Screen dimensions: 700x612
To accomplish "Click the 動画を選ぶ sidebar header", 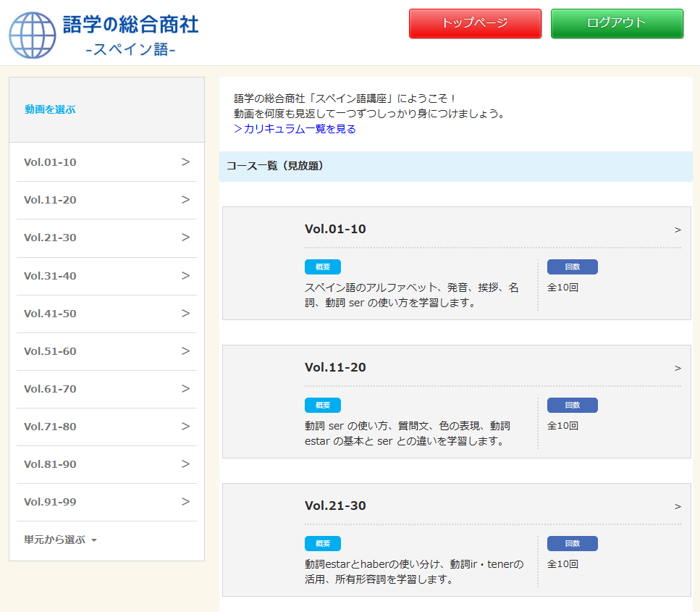I will [x=50, y=109].
